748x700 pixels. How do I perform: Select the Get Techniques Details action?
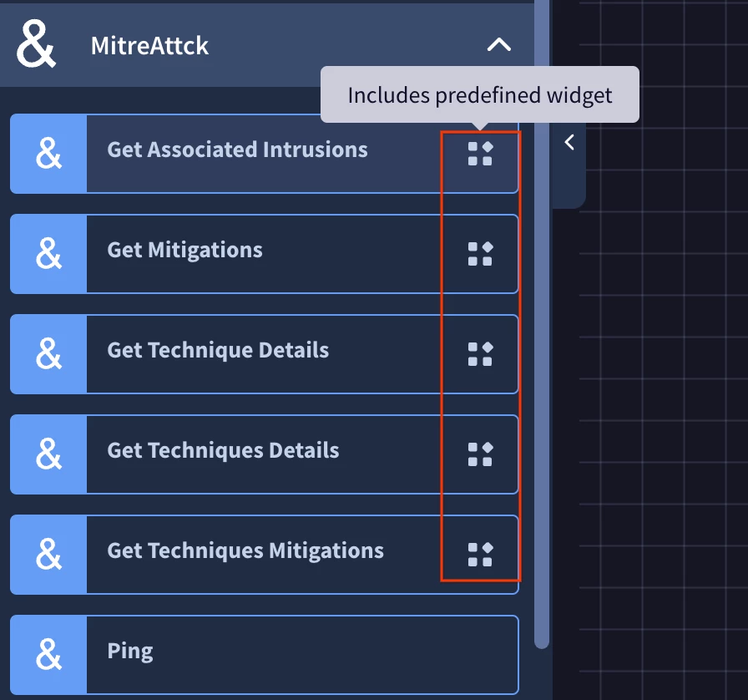click(x=265, y=454)
